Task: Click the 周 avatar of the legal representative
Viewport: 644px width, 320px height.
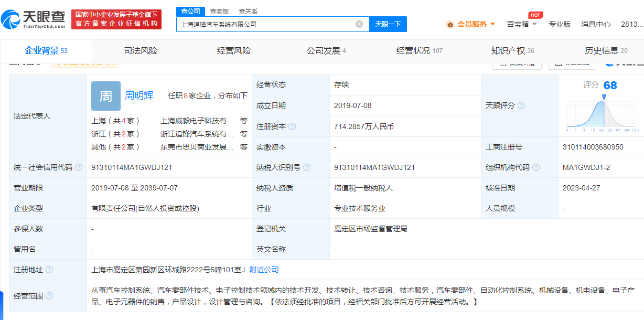Action: (106, 96)
